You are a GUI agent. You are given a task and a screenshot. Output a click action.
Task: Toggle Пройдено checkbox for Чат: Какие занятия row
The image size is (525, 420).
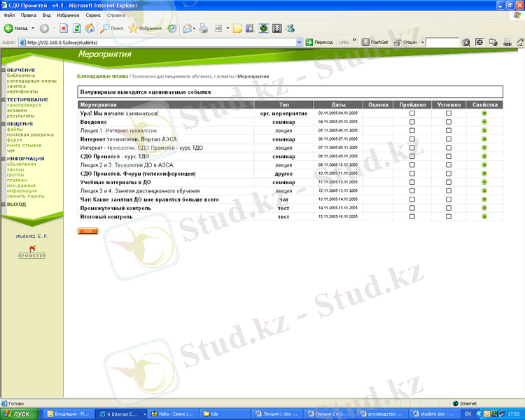coord(412,199)
